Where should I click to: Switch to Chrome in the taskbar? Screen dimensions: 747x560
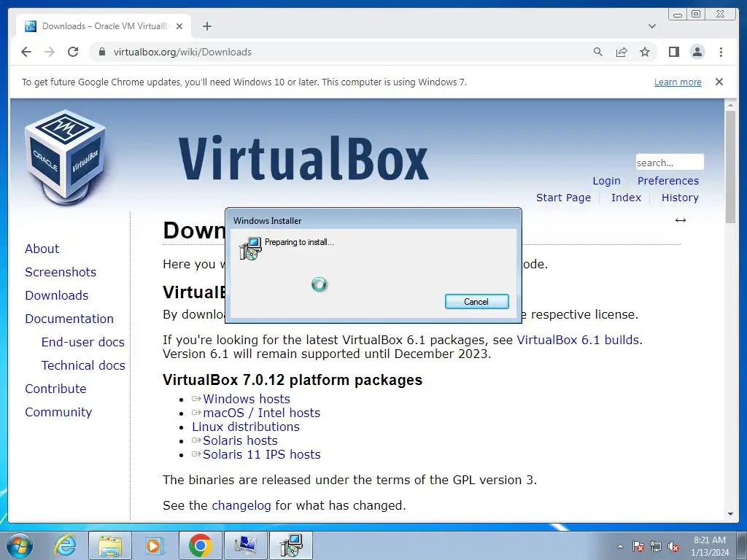coord(200,545)
